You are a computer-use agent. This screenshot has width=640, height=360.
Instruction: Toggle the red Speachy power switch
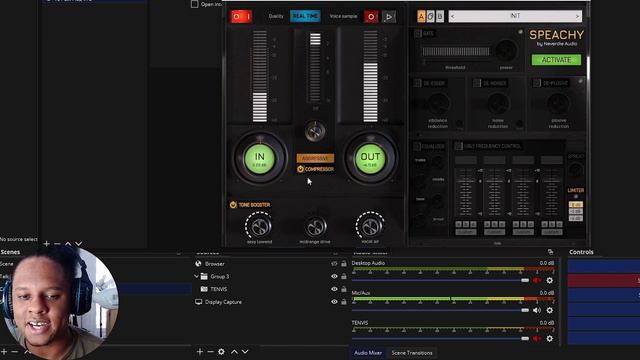tap(241, 17)
